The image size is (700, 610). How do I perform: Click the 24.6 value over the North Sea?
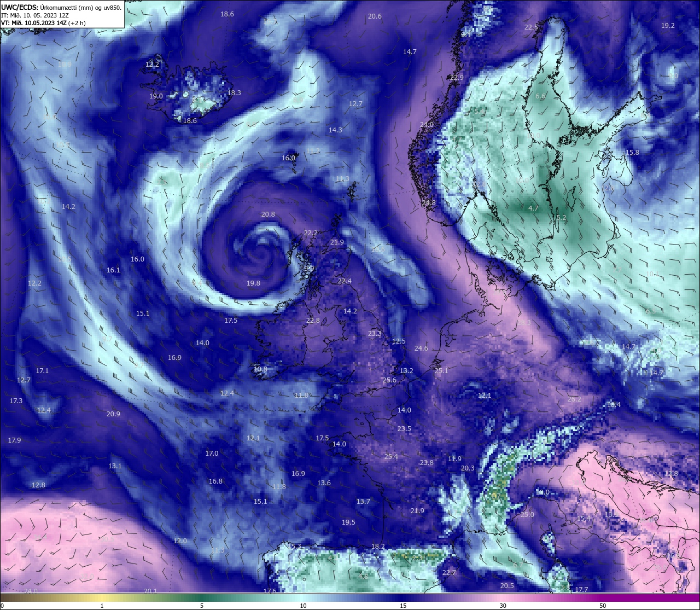pos(421,348)
